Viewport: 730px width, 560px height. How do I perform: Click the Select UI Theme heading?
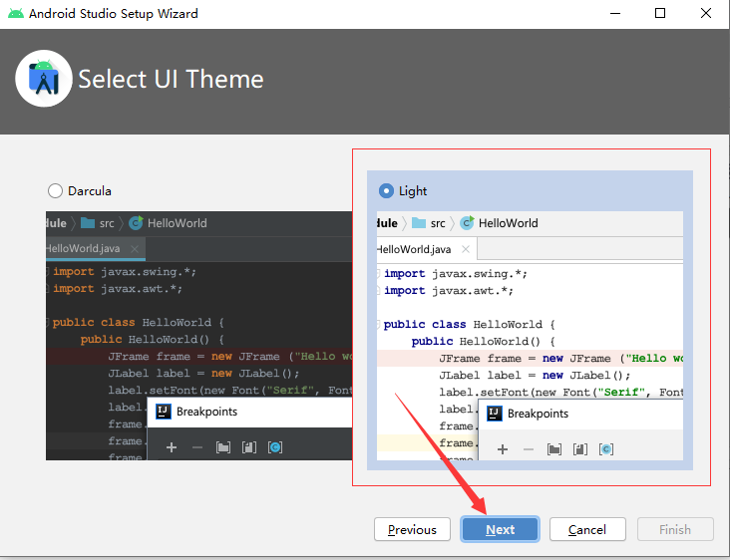pyautogui.click(x=171, y=79)
